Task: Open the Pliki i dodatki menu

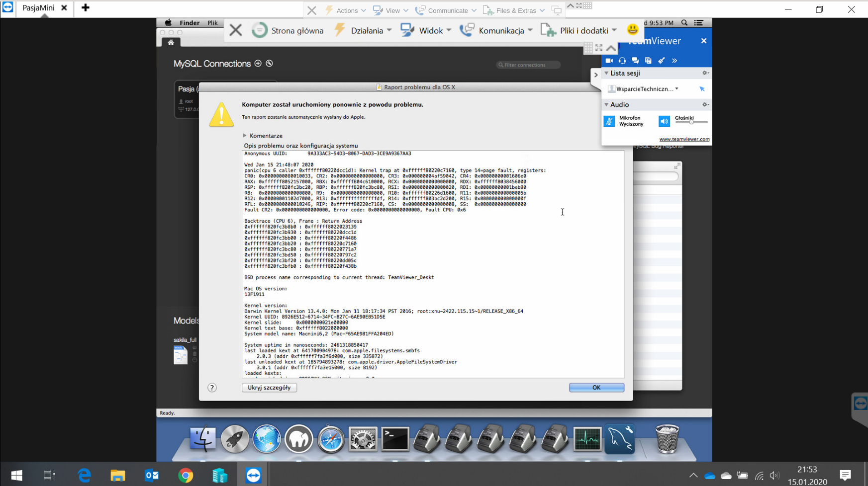Action: [x=579, y=30]
